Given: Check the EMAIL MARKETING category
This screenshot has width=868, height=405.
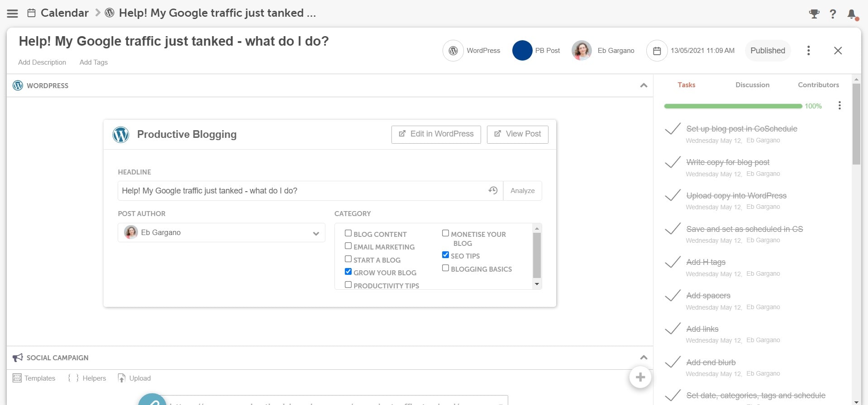Looking at the screenshot, I should click(x=348, y=246).
